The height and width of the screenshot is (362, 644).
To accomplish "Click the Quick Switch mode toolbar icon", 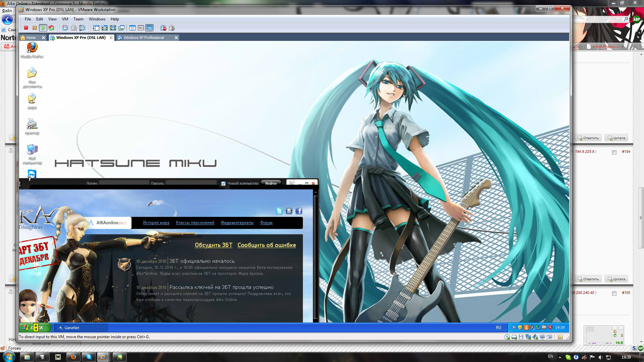I will pyautogui.click(x=105, y=28).
